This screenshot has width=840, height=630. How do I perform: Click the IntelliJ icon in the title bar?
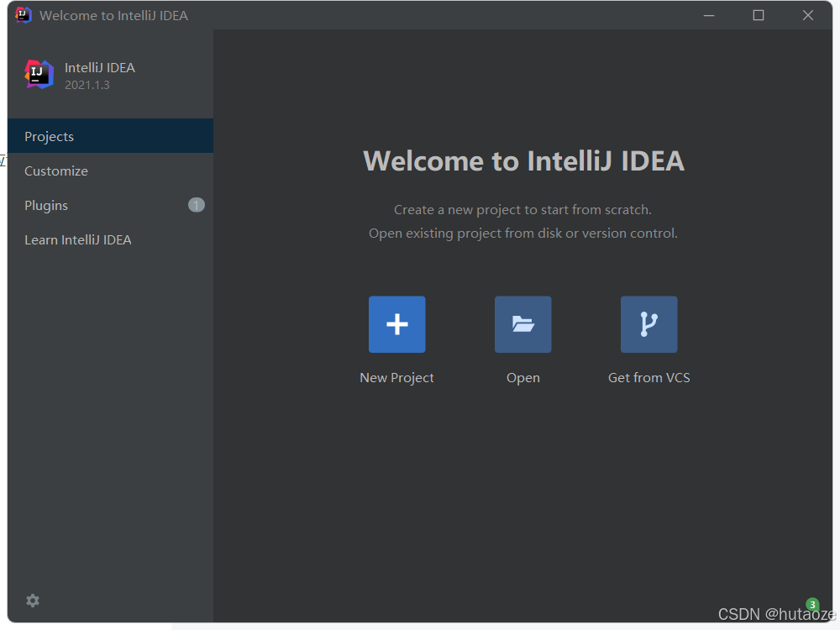(x=23, y=15)
